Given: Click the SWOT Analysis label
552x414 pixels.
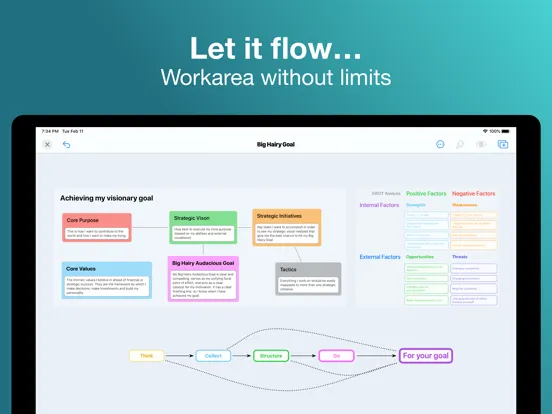Looking at the screenshot, I should click(386, 194).
